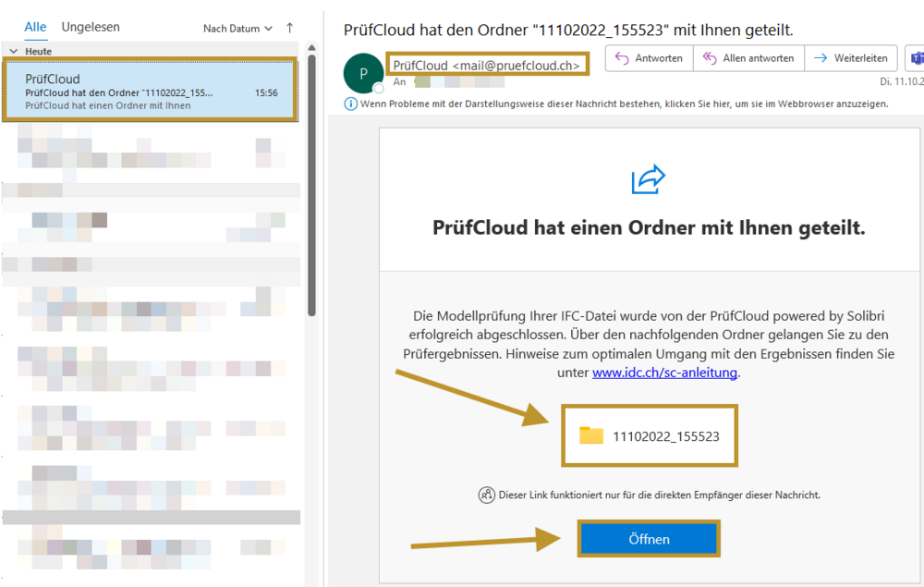Screen dimensions: 924x587
Task: Collapse the Heute group
Action: tap(14, 51)
